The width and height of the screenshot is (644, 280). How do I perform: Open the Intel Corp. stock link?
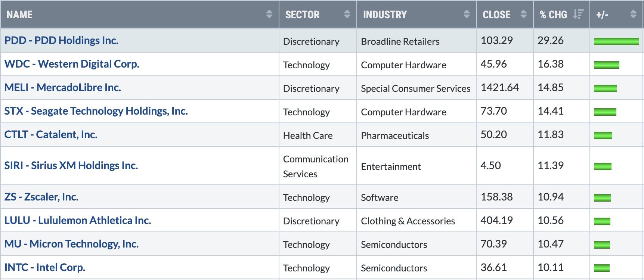click(45, 267)
